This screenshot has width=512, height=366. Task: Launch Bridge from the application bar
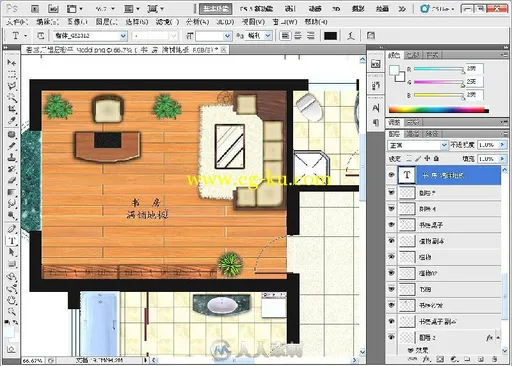(x=35, y=9)
